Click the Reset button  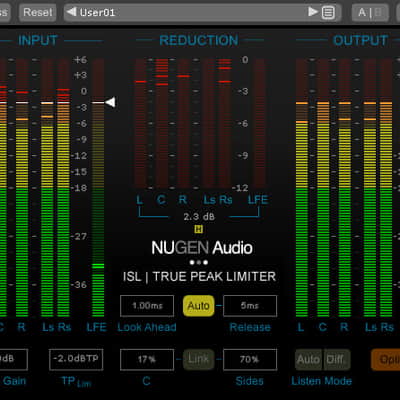37,13
